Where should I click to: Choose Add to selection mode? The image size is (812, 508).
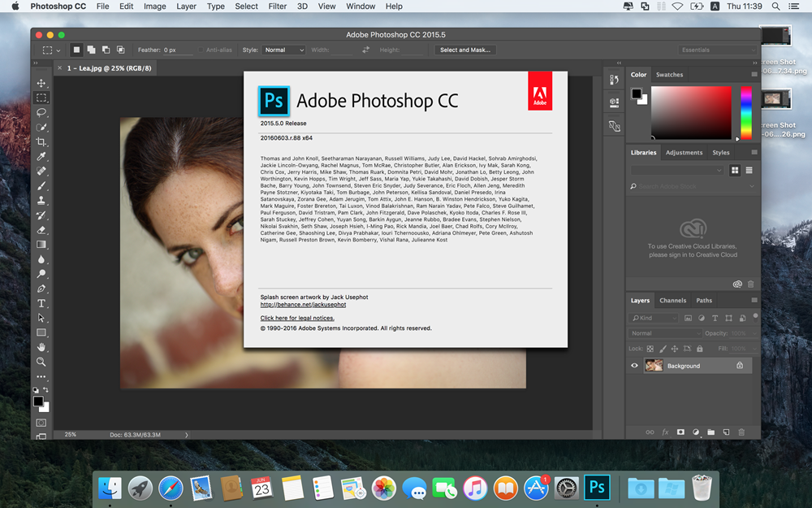tap(91, 50)
